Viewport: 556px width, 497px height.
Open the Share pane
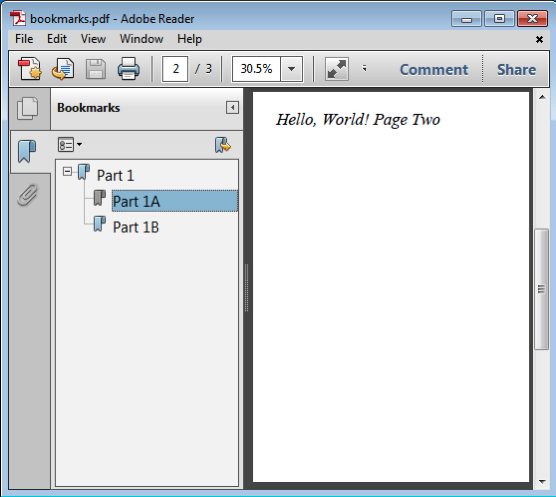pyautogui.click(x=516, y=69)
